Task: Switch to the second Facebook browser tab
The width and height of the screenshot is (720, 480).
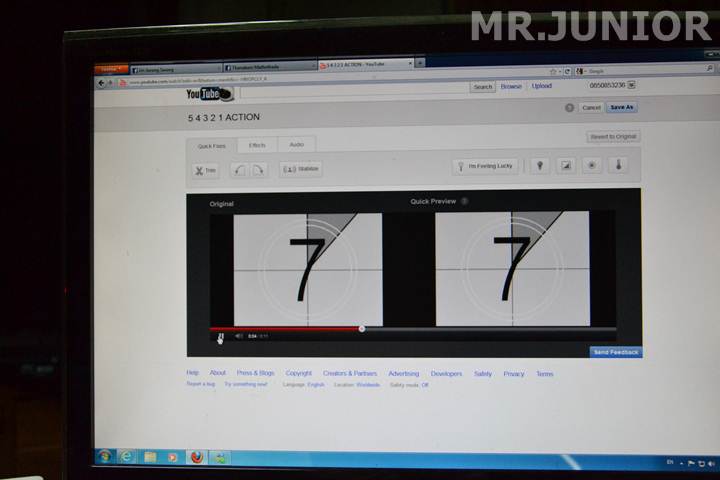Action: [270, 68]
